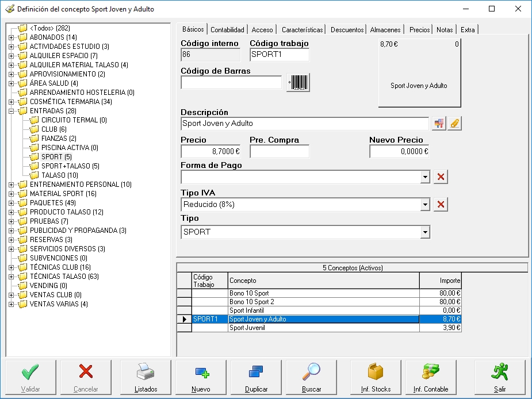Select the <Todos> (282) folder icon
Viewport: 532px width, 399px height.
click(22, 28)
